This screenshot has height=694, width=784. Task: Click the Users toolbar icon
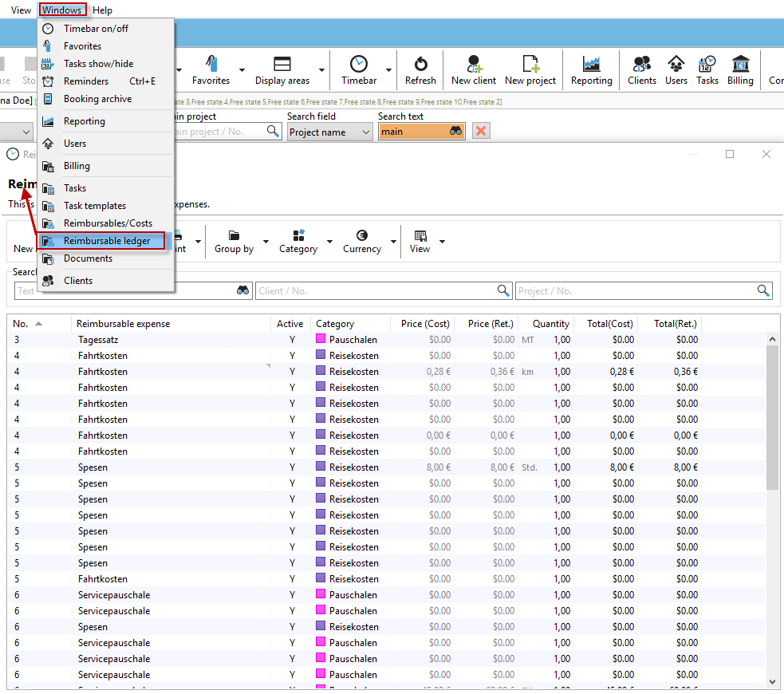pos(676,70)
